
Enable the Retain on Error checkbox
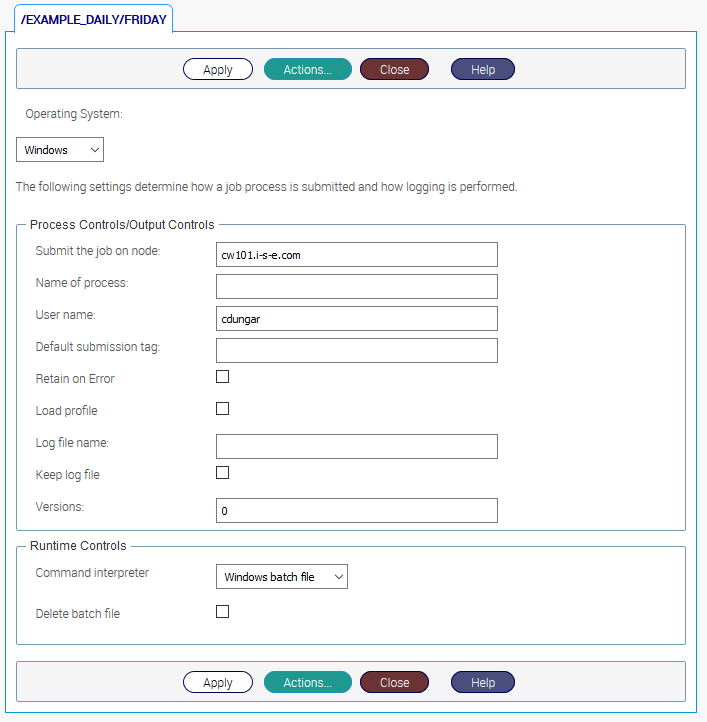click(x=223, y=377)
